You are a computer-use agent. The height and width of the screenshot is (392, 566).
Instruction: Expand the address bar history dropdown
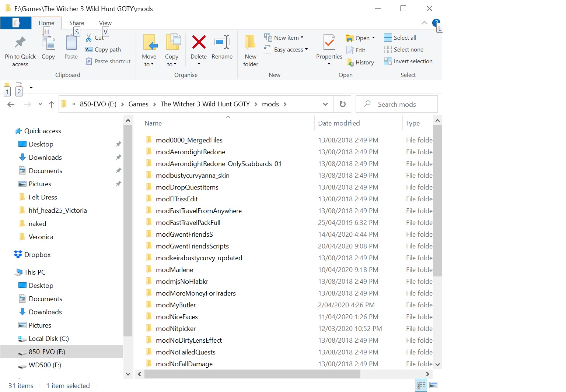pyautogui.click(x=325, y=104)
